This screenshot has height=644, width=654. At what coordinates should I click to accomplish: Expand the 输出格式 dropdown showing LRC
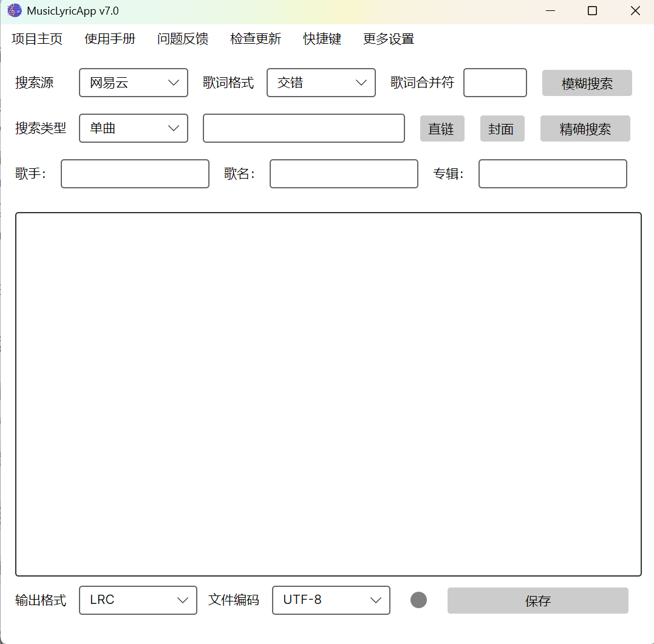click(138, 600)
